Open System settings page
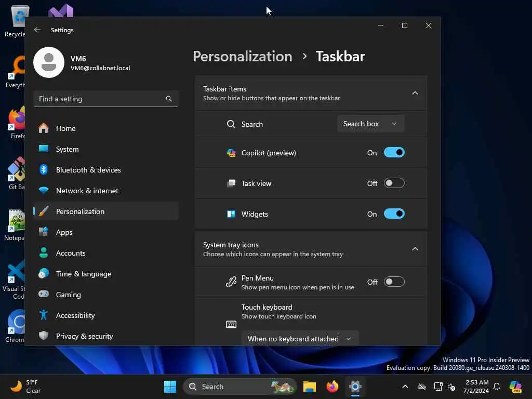Screen dimensions: 532x399 pyautogui.click(x=106, y=149)
